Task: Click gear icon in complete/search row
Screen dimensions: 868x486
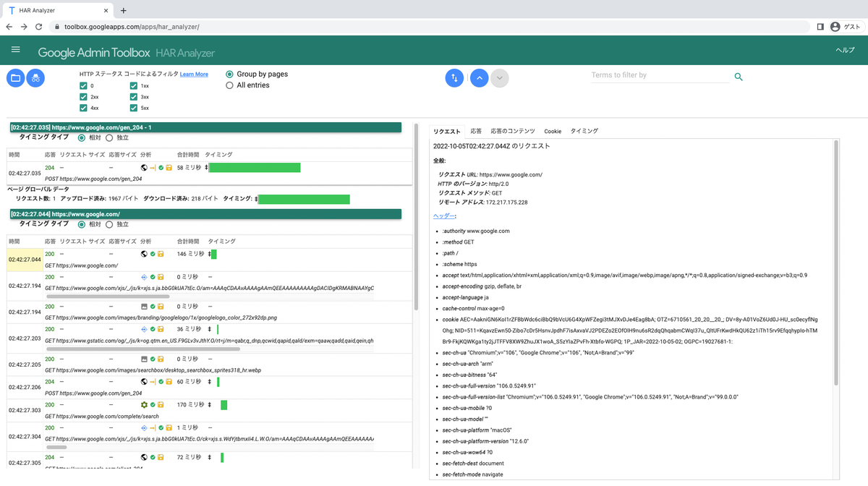Action: (x=144, y=405)
